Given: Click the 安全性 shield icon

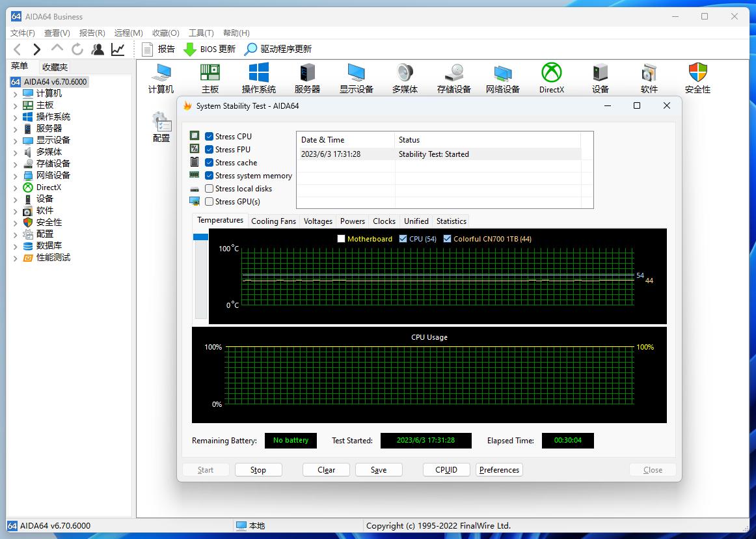Looking at the screenshot, I should point(697,73).
